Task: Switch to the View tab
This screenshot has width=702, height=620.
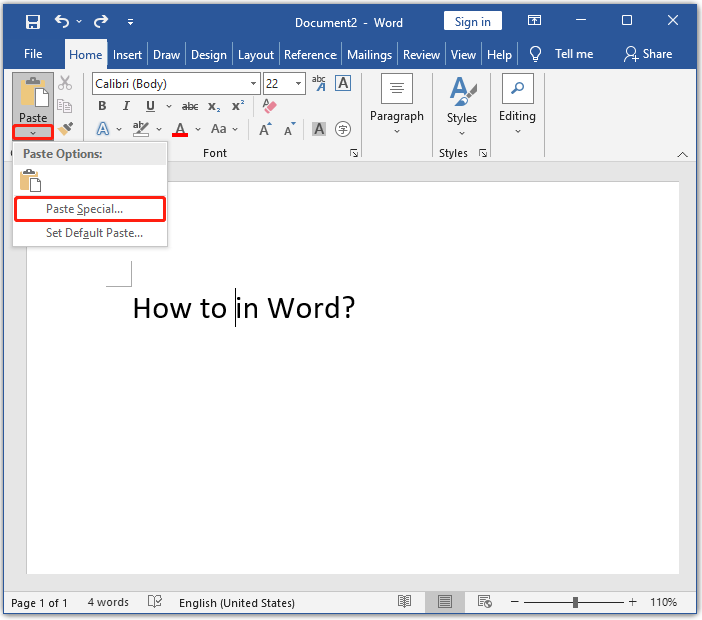Action: [x=463, y=55]
